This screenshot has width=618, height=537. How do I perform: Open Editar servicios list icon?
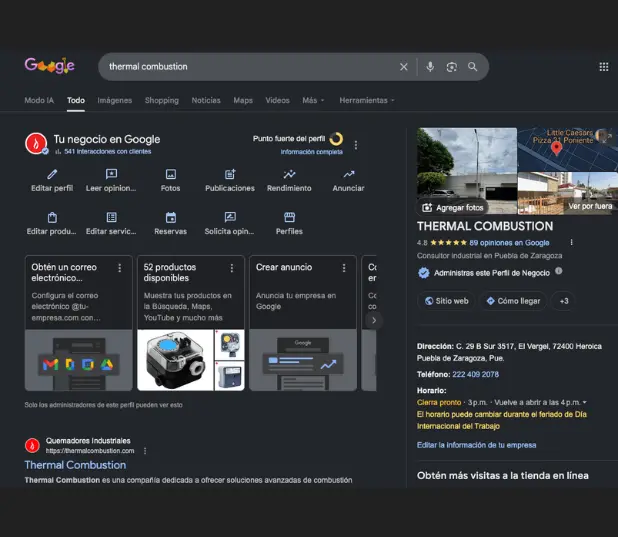pyautogui.click(x=112, y=217)
